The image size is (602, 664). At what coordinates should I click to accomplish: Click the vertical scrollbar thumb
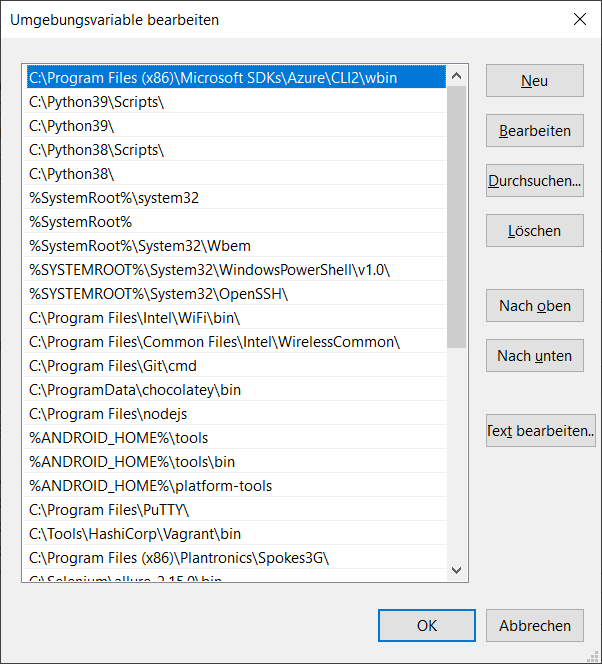click(x=457, y=215)
